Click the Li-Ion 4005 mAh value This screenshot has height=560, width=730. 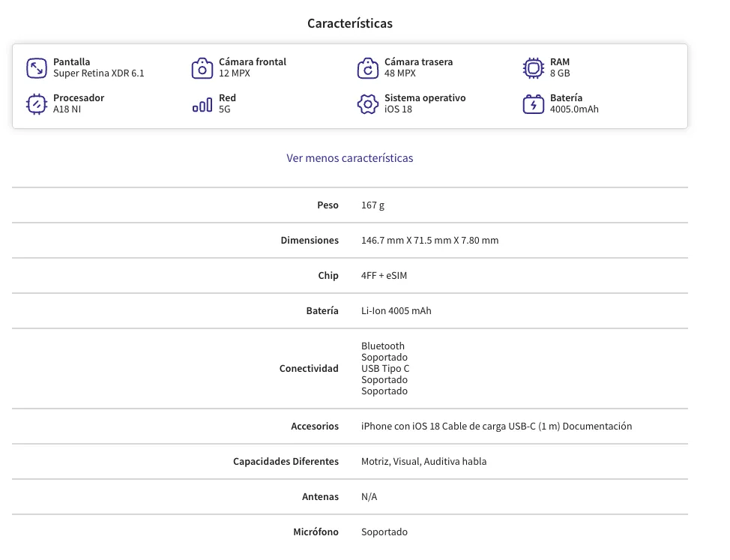coord(396,310)
